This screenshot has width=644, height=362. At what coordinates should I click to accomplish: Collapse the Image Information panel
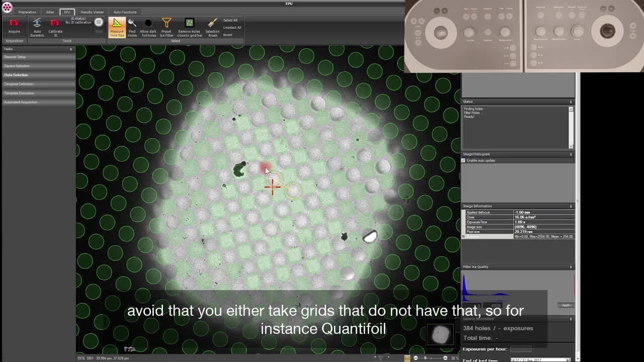click(x=571, y=206)
